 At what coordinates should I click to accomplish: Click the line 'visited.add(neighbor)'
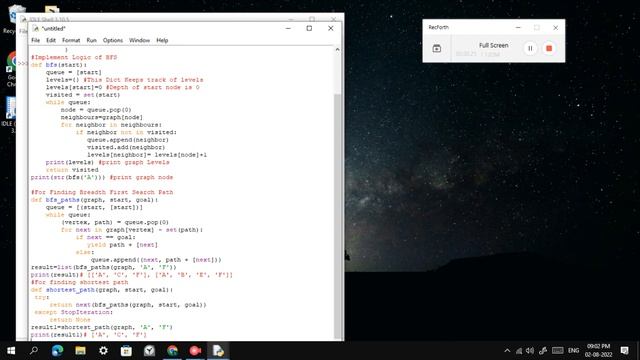126,147
